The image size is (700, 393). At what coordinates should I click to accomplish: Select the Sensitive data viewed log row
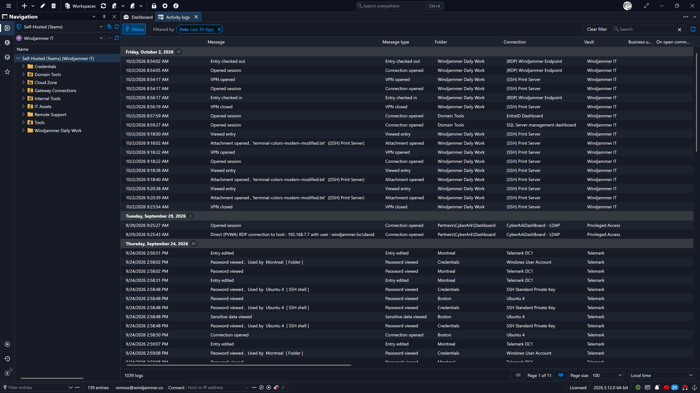407,317
